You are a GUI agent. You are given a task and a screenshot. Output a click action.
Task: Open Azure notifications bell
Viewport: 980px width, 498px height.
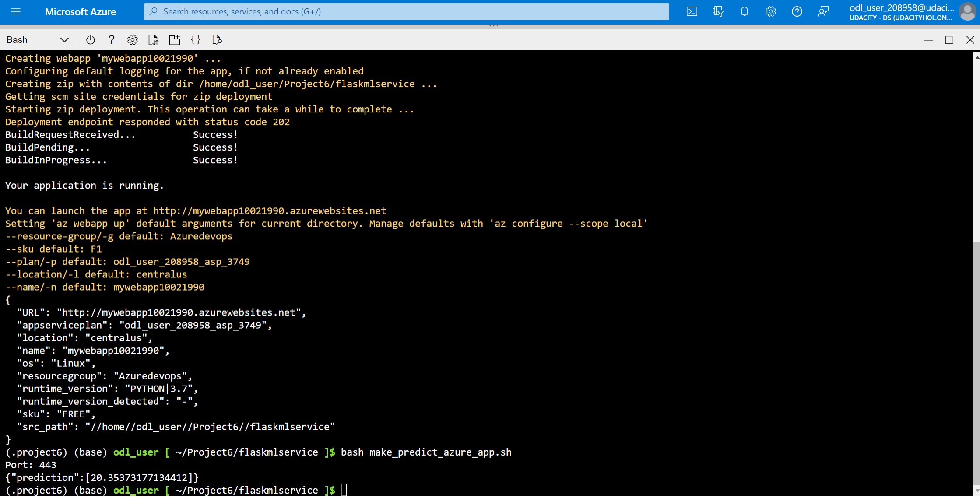click(x=744, y=12)
